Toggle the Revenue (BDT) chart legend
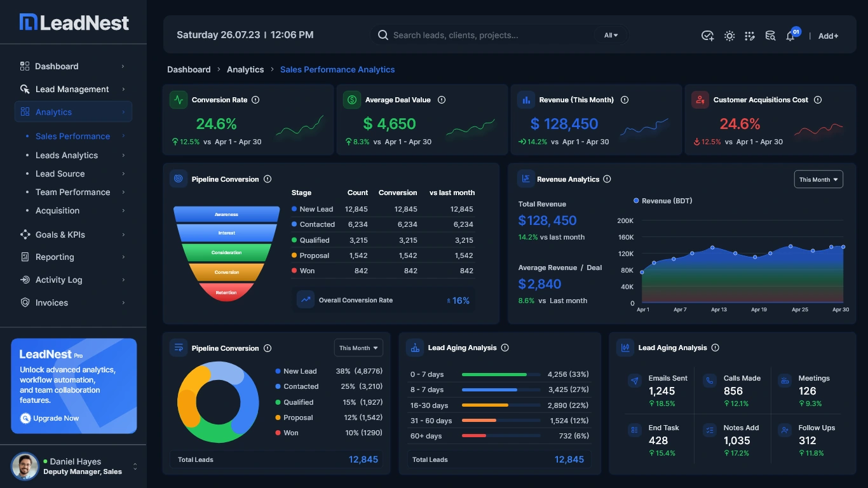Screen dimensions: 868x488 (x=663, y=201)
